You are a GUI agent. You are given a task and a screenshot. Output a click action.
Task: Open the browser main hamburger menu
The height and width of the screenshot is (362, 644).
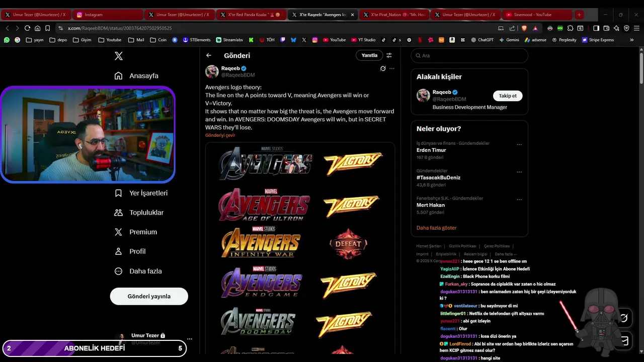636,28
